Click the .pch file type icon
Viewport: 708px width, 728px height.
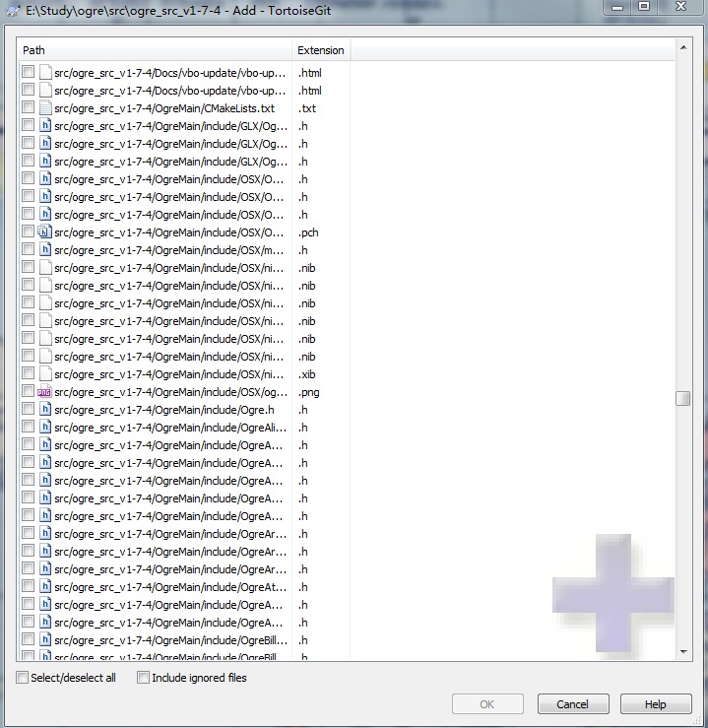point(45,232)
